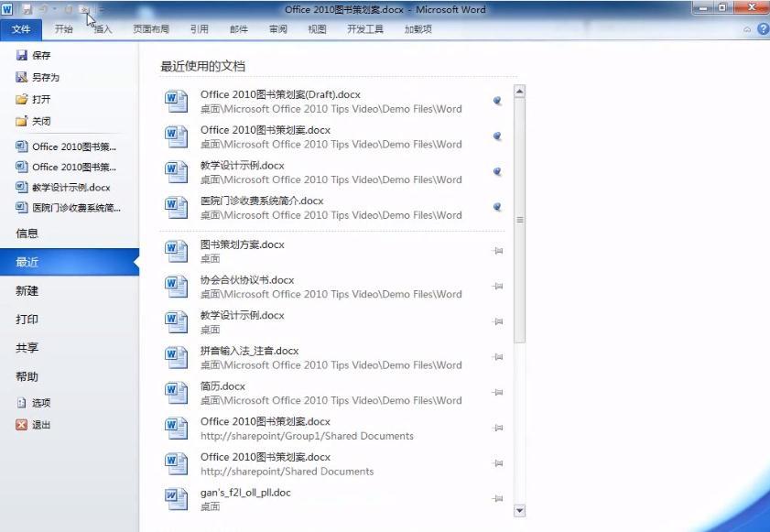Open the 帮助 (Help) page
Screen dimensions: 770x532
(70, 376)
